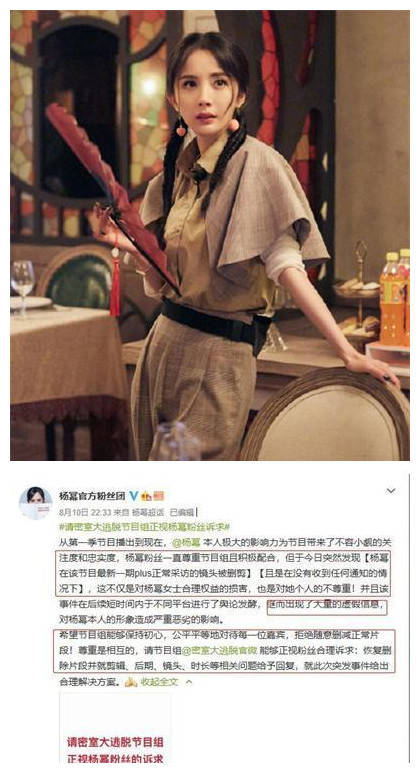Click the 已编辑 edited label
The width and height of the screenshot is (420, 773).
(x=181, y=512)
